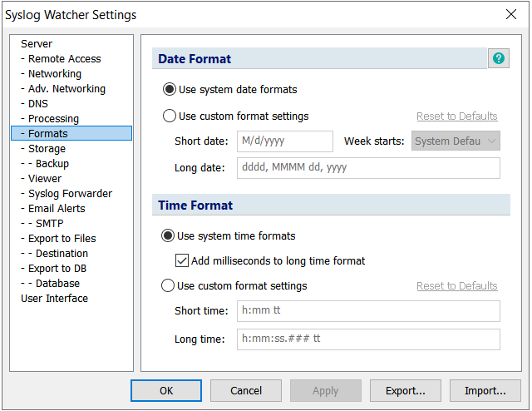Click the Long time input field

[368, 339]
